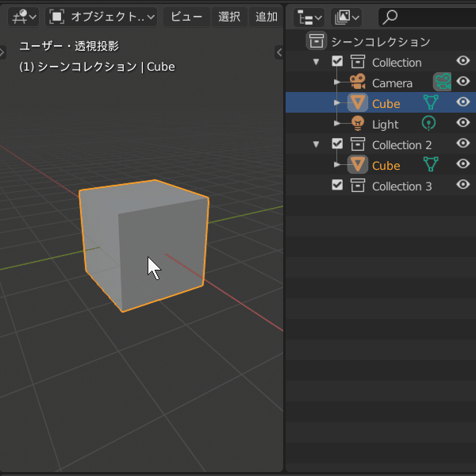
Task: Click the Cube mesh data icon in Collection
Action: (x=431, y=102)
